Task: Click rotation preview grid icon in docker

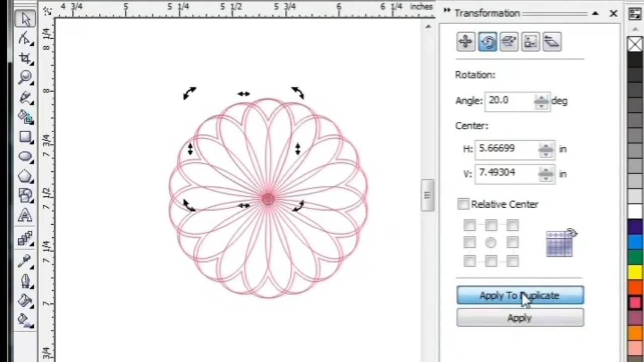Action: (561, 242)
